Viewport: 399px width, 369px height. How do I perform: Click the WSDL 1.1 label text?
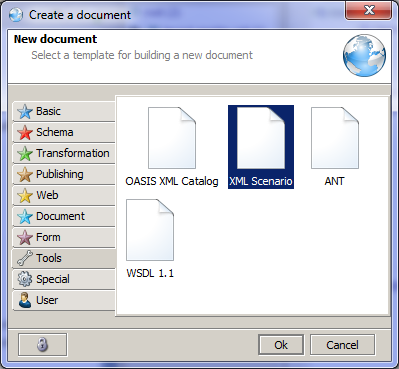tap(150, 273)
